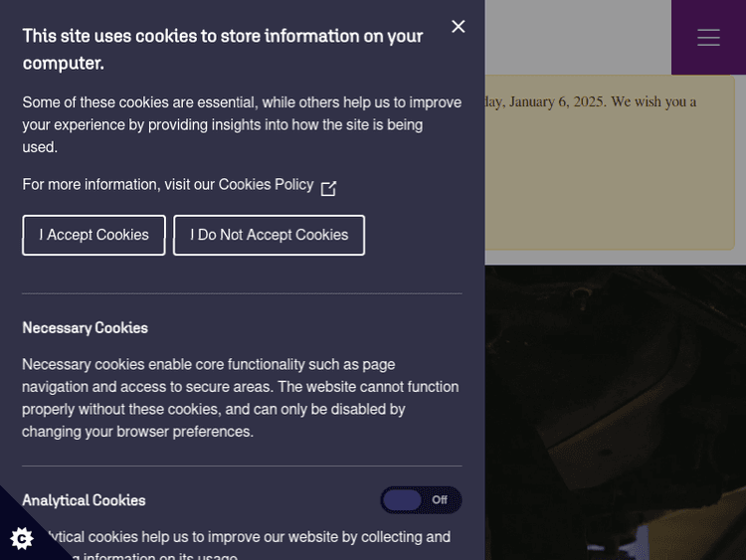The height and width of the screenshot is (560, 746).
Task: Click the Necessary cookies description paragraph
Action: [x=240, y=398]
